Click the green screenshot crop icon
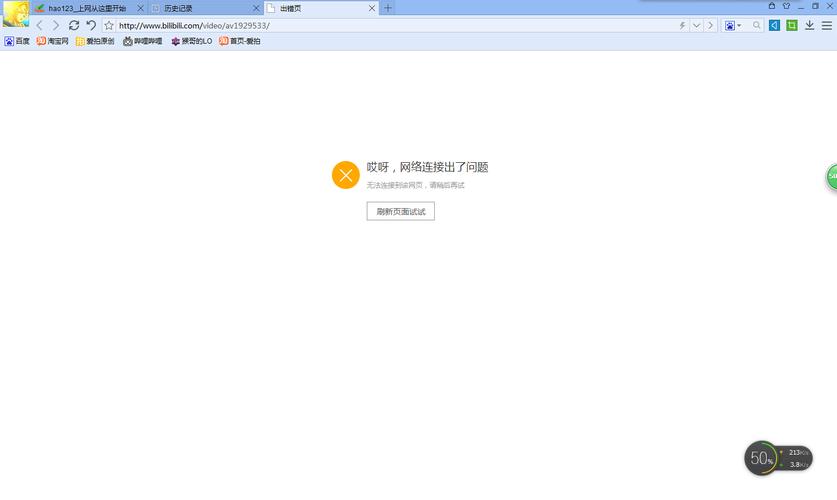837x500 pixels. point(792,25)
